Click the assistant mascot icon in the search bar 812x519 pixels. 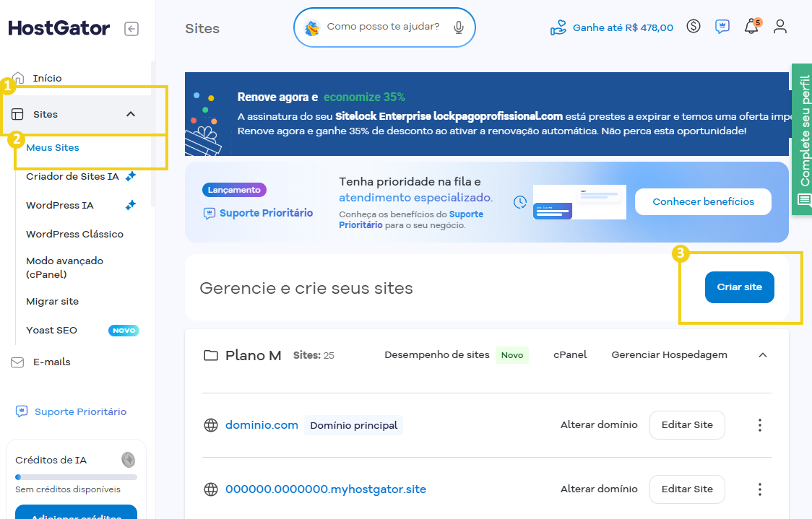tap(312, 27)
